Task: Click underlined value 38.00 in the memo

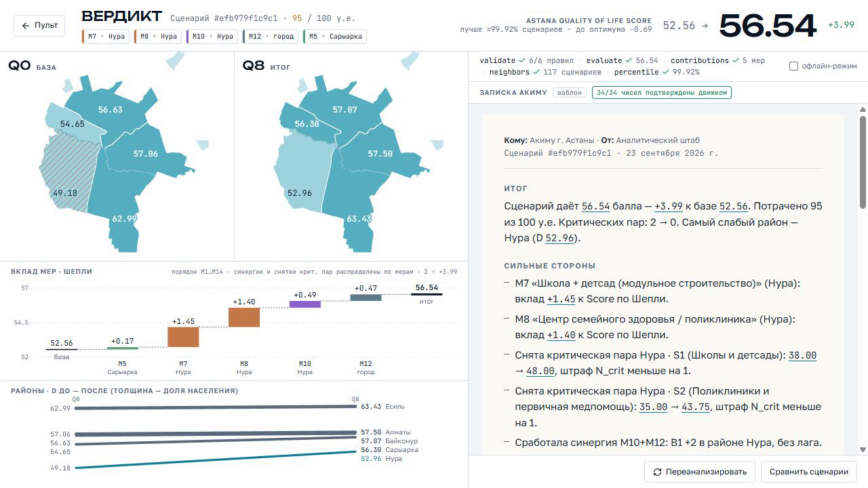Action: pos(802,355)
